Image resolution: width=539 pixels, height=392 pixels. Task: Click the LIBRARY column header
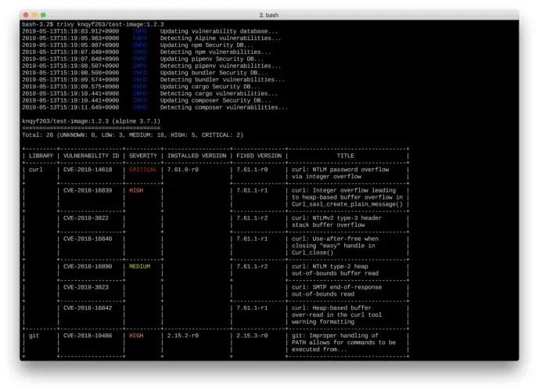pyautogui.click(x=41, y=156)
